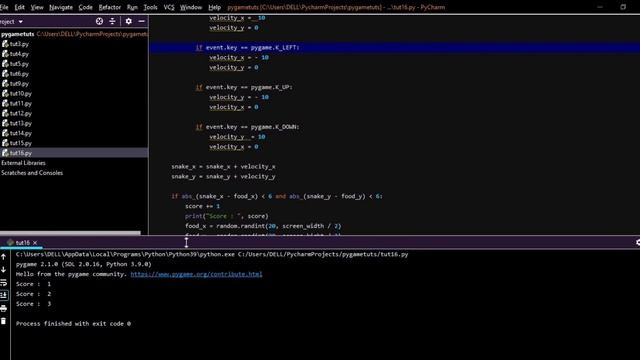The height and width of the screenshot is (360, 640).
Task: Click the 'if event.key == pygame.K_UP:' line
Action: click(x=244, y=87)
